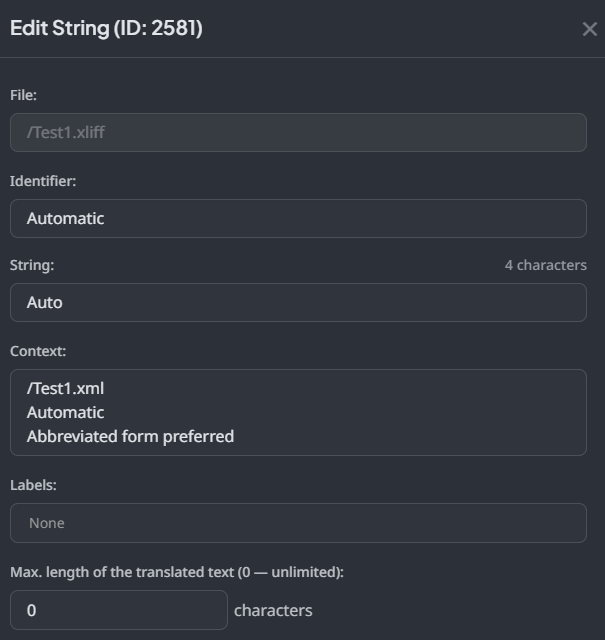The width and height of the screenshot is (605, 640).
Task: Close the Edit String dialog
Action: point(589,29)
